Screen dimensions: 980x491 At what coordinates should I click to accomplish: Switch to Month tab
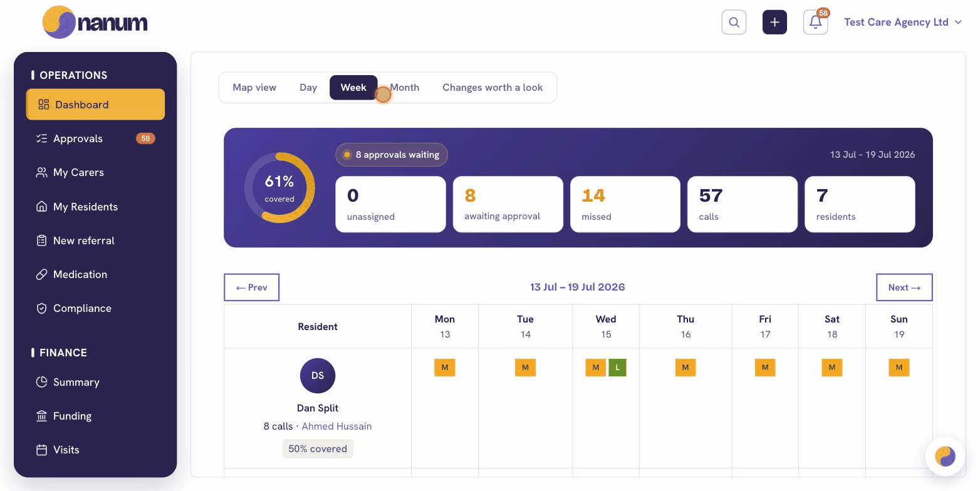[x=405, y=88]
